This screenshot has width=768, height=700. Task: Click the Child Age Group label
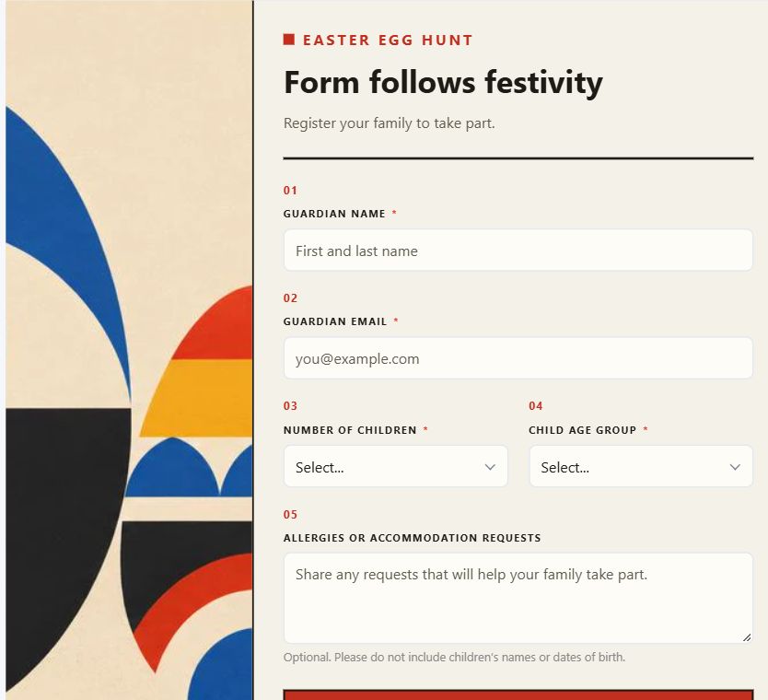[x=582, y=430]
